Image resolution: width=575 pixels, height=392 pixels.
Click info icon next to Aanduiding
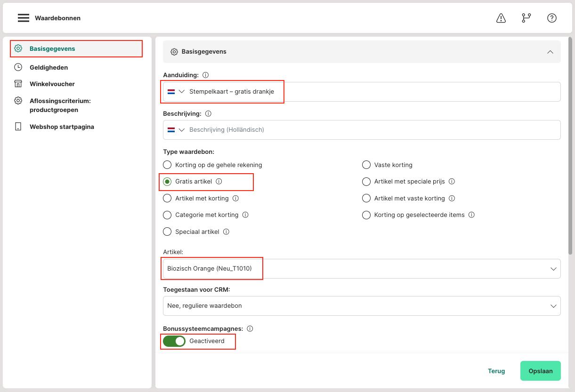205,75
